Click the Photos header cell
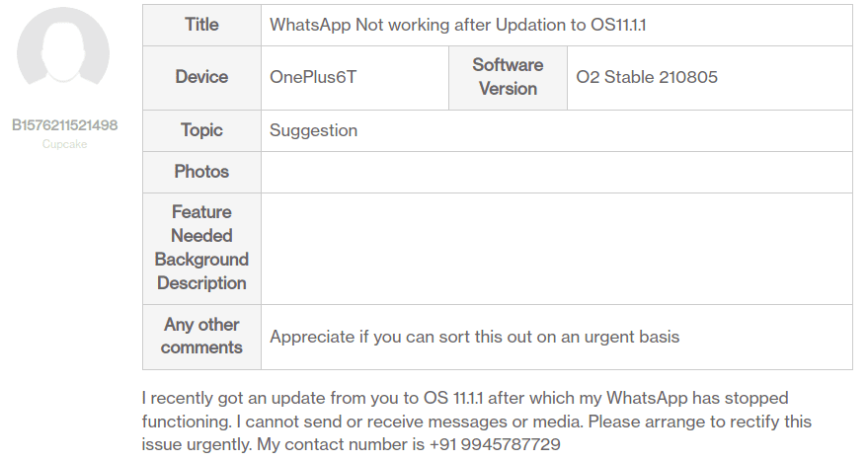 coord(201,172)
